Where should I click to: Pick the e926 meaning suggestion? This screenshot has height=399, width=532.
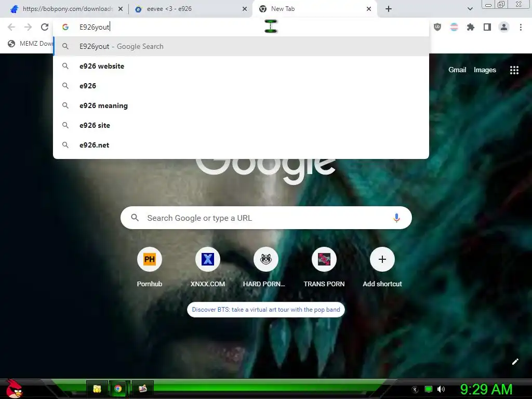point(241,105)
